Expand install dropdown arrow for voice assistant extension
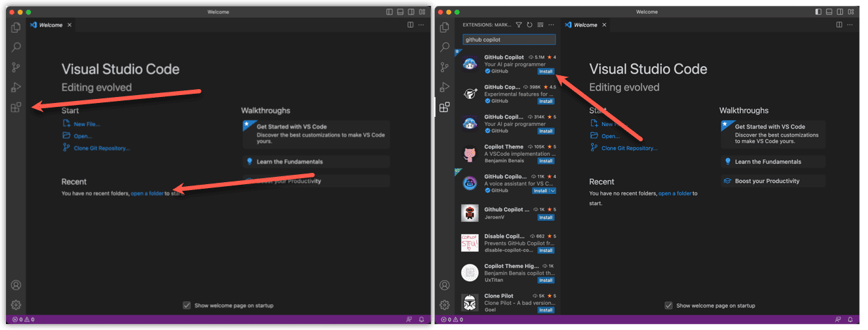868x330 pixels. pos(553,191)
